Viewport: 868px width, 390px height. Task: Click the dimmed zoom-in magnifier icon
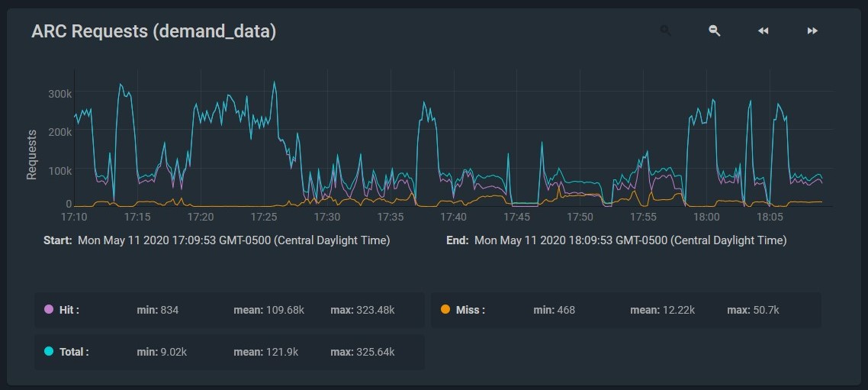coord(666,31)
